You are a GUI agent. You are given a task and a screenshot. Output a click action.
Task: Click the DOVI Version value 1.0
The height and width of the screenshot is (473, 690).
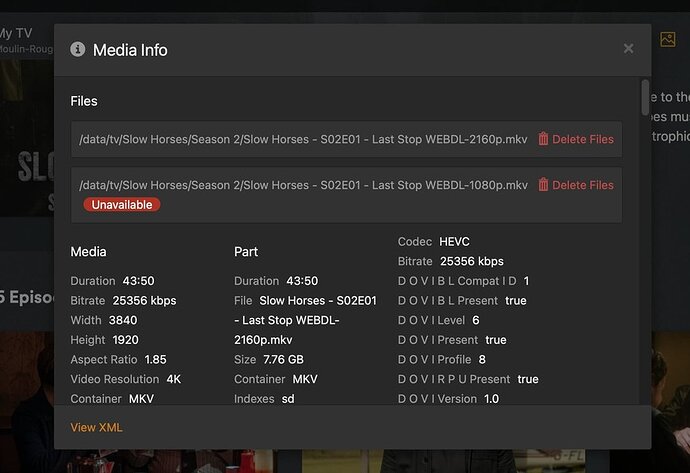[x=492, y=399]
